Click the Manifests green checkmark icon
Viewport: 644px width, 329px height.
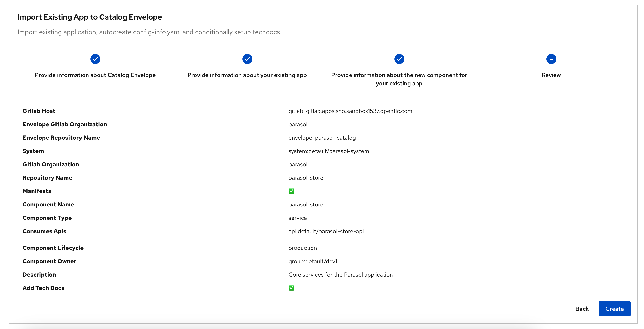[291, 191]
